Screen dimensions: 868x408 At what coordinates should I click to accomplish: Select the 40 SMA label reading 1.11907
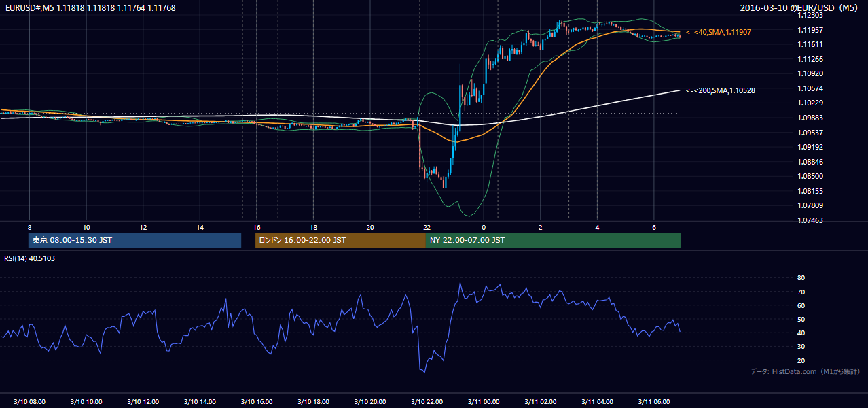[x=719, y=32]
